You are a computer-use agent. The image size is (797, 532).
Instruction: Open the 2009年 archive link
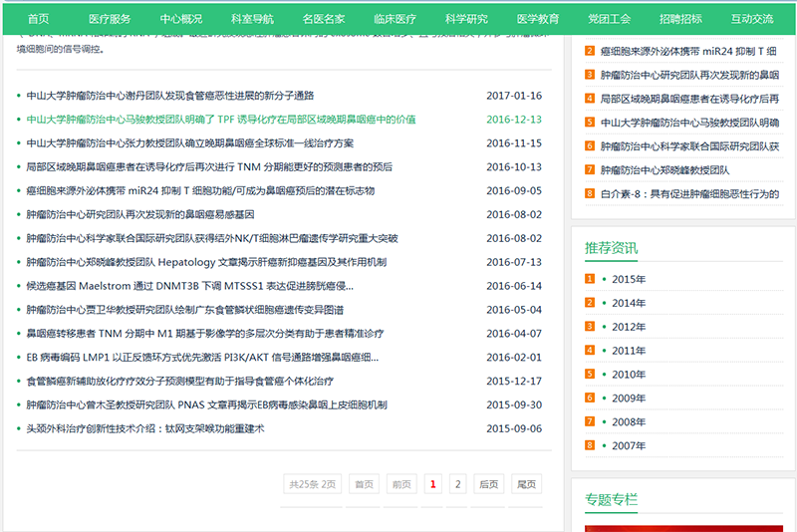coord(629,399)
